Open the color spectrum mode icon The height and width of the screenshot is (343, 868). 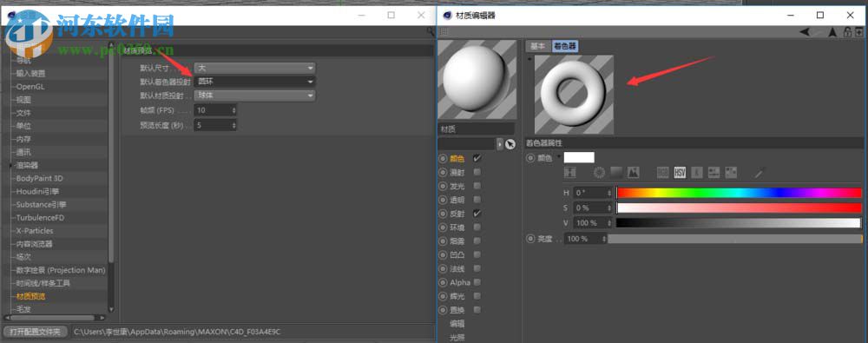616,172
